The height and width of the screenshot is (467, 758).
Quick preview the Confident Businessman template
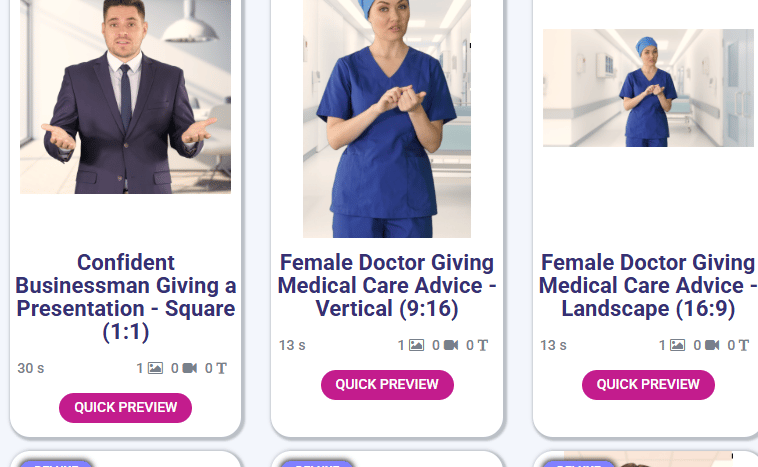[126, 408]
